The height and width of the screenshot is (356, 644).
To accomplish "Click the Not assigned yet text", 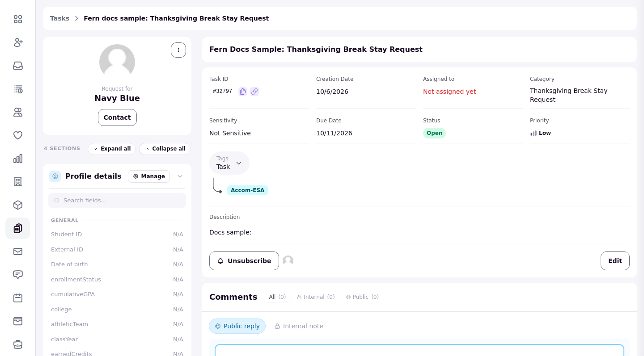I will tap(449, 92).
